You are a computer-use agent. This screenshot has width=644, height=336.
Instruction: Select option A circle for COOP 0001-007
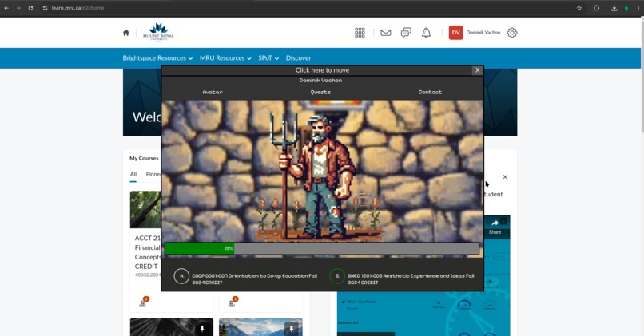click(x=181, y=276)
